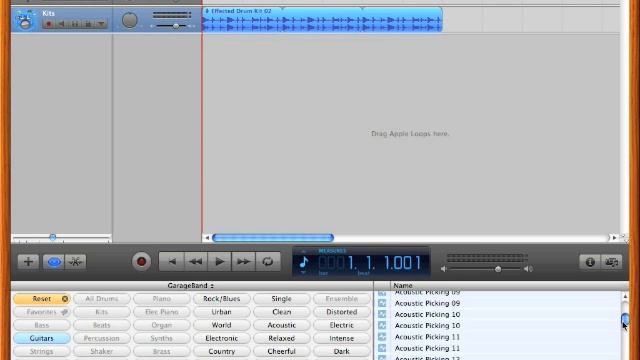Toggle the cycle region button
This screenshot has width=640, height=360.
pyautogui.click(x=268, y=262)
